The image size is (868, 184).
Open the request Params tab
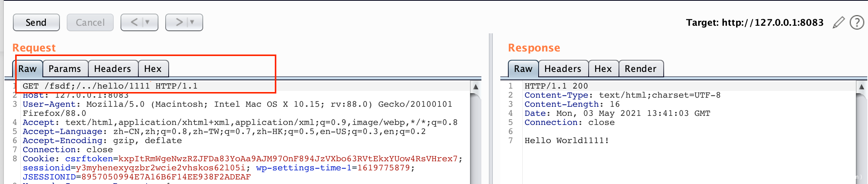click(65, 69)
